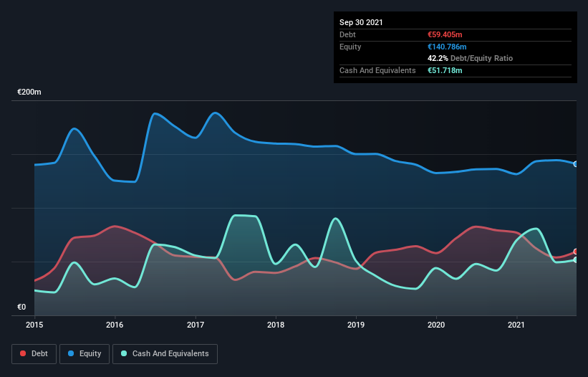Click the €0 y-axis label
The width and height of the screenshot is (588, 377).
pyautogui.click(x=21, y=307)
